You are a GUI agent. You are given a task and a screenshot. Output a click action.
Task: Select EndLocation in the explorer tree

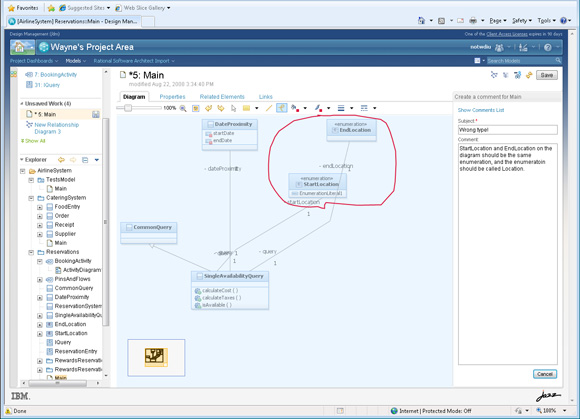coord(70,324)
